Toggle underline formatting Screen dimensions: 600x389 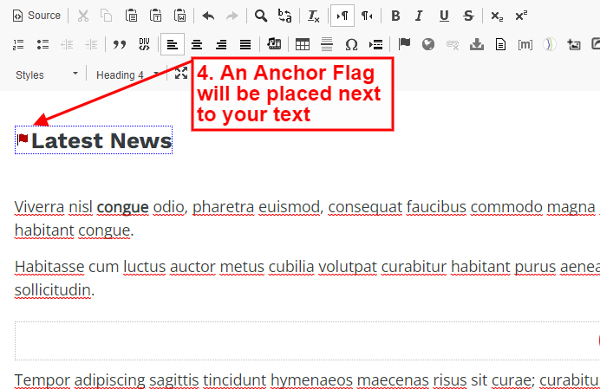[444, 16]
